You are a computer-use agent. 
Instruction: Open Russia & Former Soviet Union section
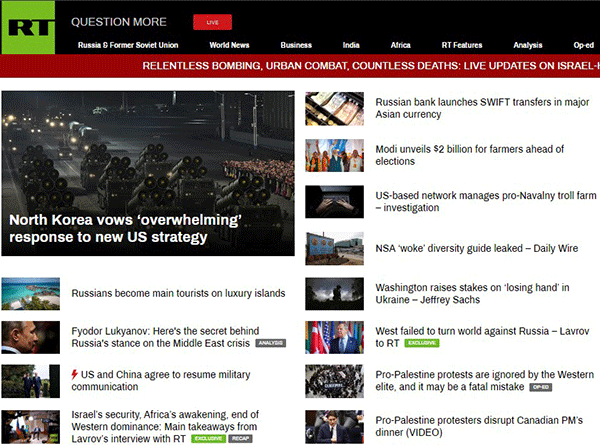coord(128,45)
